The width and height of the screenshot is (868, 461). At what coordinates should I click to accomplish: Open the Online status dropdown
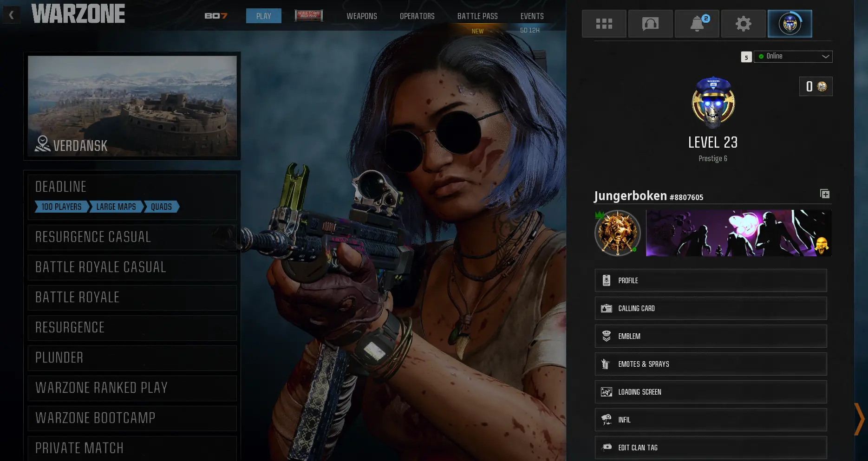(x=793, y=56)
